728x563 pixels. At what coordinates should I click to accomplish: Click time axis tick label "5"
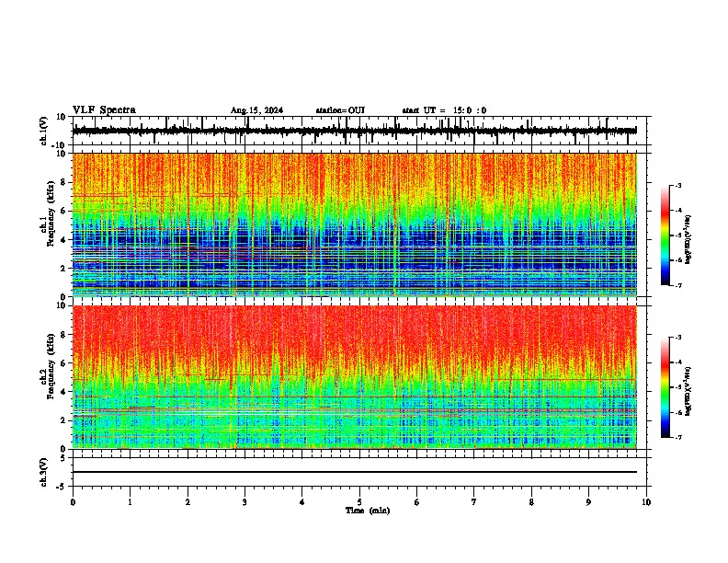coord(359,502)
